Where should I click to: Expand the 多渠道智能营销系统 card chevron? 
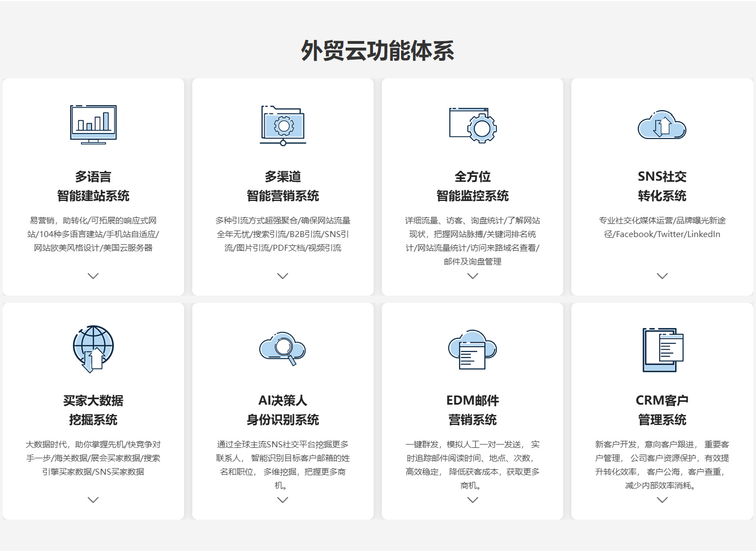[x=283, y=276]
